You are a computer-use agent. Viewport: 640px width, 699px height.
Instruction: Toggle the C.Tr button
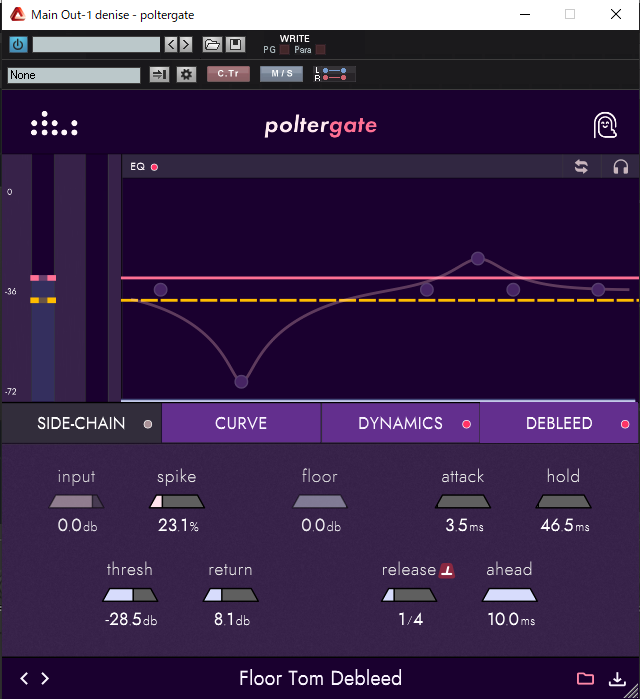click(x=228, y=74)
